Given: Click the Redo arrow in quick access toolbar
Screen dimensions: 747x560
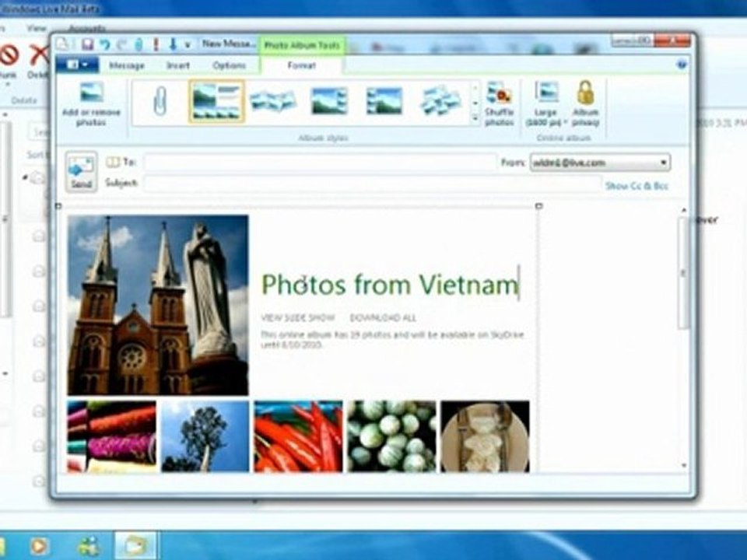Looking at the screenshot, I should pyautogui.click(x=121, y=44).
